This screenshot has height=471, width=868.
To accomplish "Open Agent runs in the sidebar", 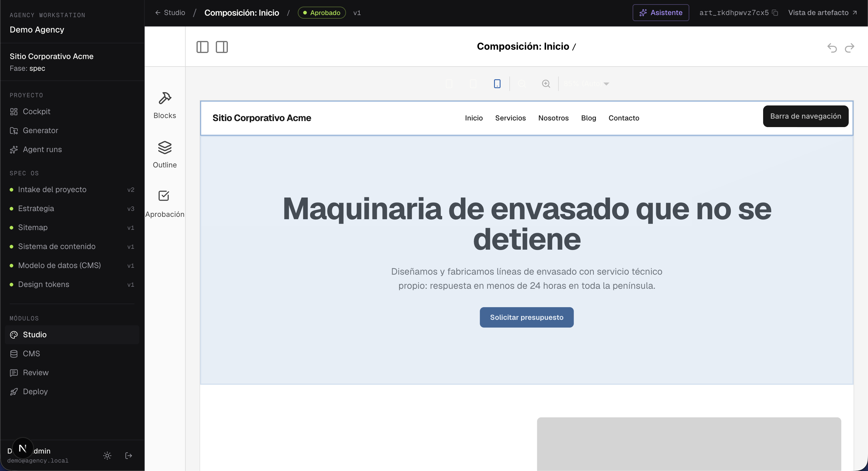I will coord(72,149).
